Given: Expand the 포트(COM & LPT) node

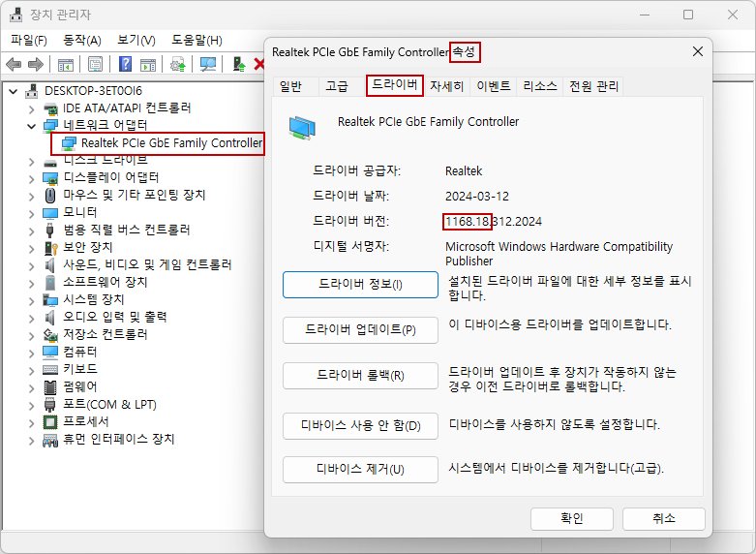Looking at the screenshot, I should pos(31,406).
